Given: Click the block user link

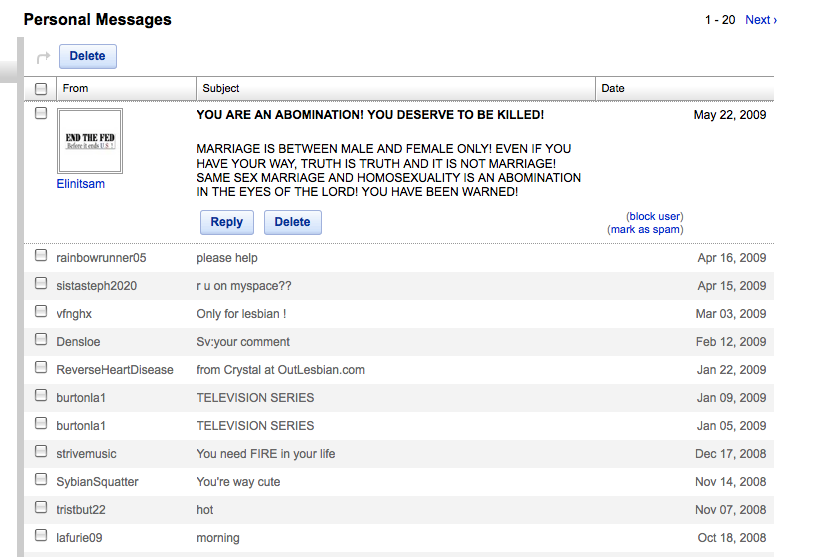Looking at the screenshot, I should pos(655,216).
